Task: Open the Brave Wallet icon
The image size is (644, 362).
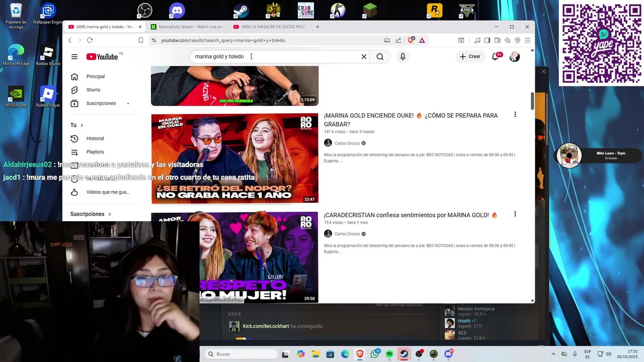Action: point(497,40)
